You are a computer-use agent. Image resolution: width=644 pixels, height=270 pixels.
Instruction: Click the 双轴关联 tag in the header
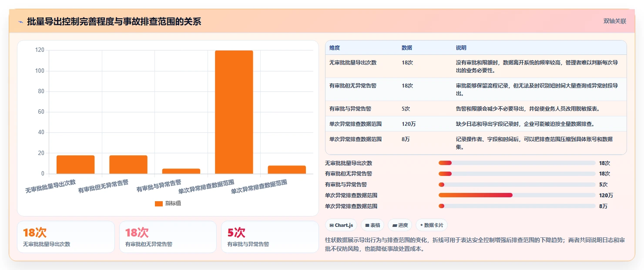[x=614, y=21]
